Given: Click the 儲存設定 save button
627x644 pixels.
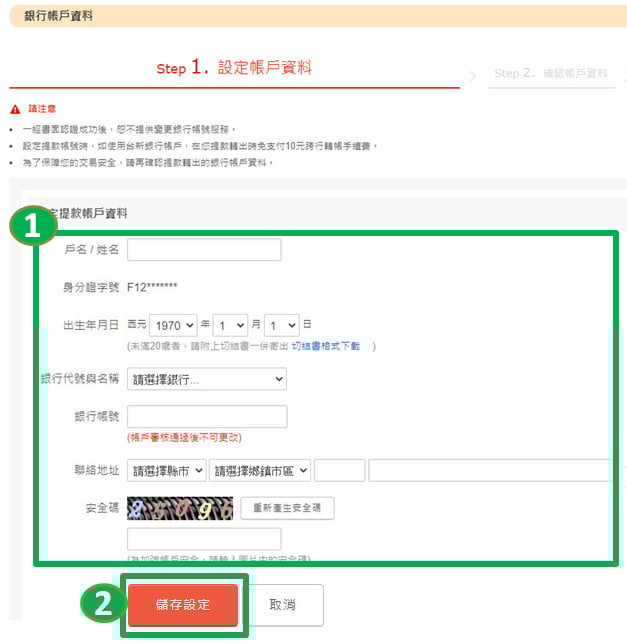Looking at the screenshot, I should click(x=183, y=605).
